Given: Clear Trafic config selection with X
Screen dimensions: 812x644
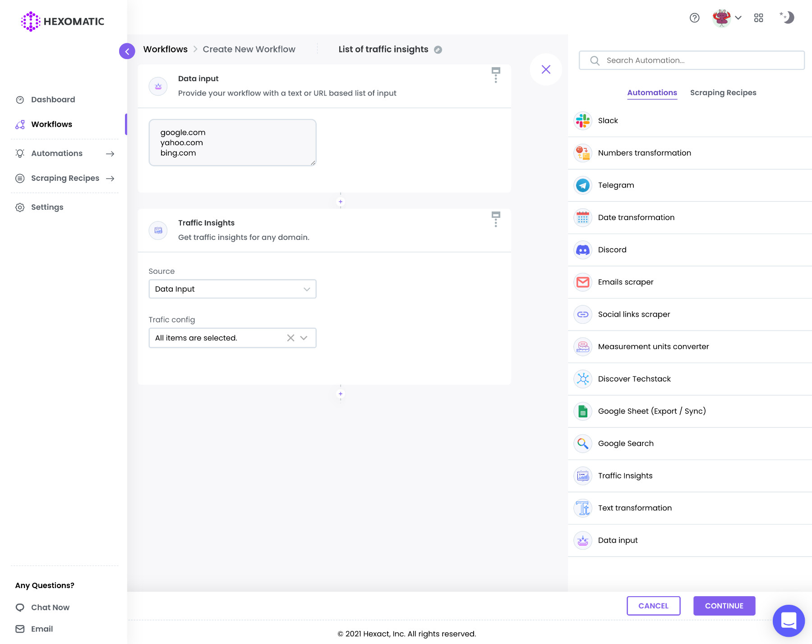Looking at the screenshot, I should click(x=291, y=338).
